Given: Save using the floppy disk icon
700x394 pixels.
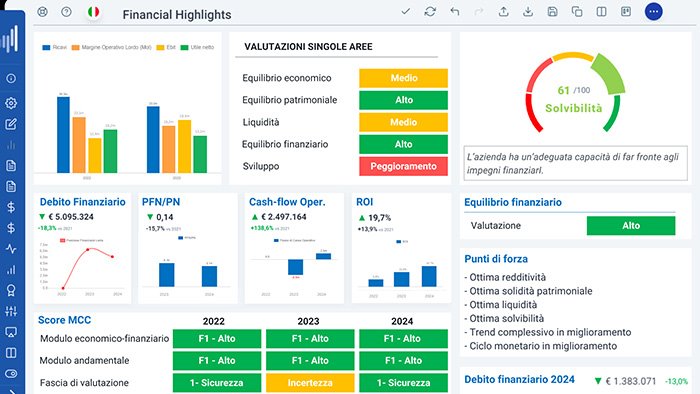Looking at the screenshot, I should 552,11.
